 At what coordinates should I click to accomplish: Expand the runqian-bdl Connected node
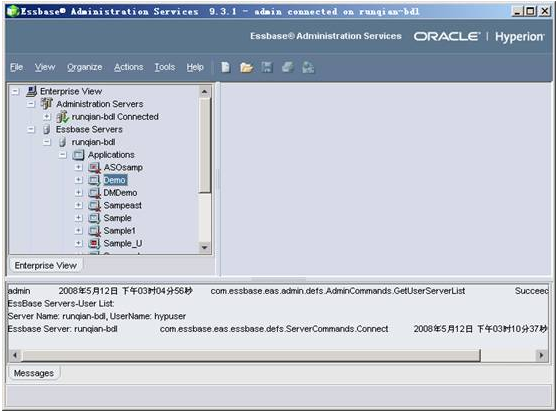[x=47, y=117]
